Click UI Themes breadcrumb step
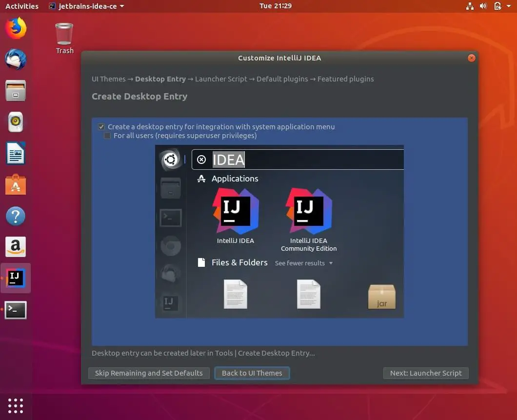Viewport: 517px width, 420px height. coord(108,79)
